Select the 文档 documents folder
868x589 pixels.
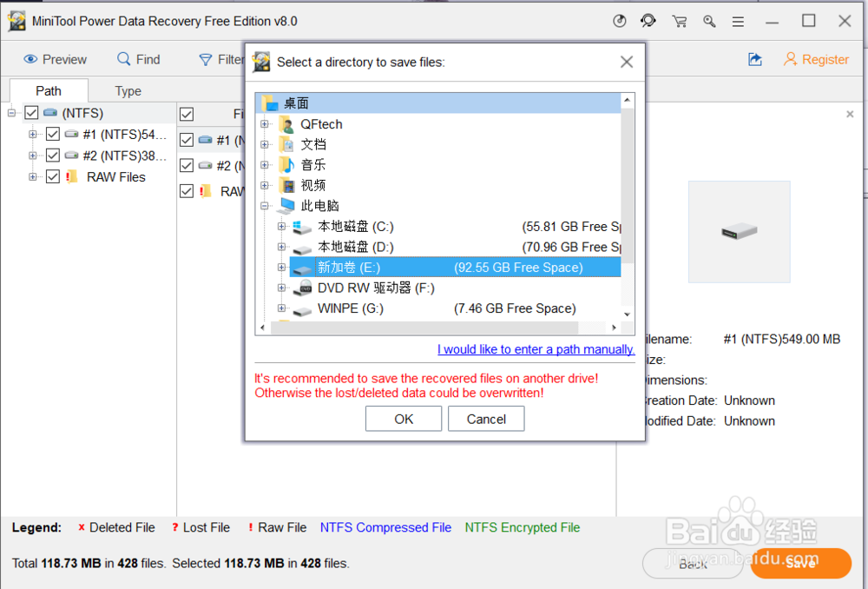303,144
